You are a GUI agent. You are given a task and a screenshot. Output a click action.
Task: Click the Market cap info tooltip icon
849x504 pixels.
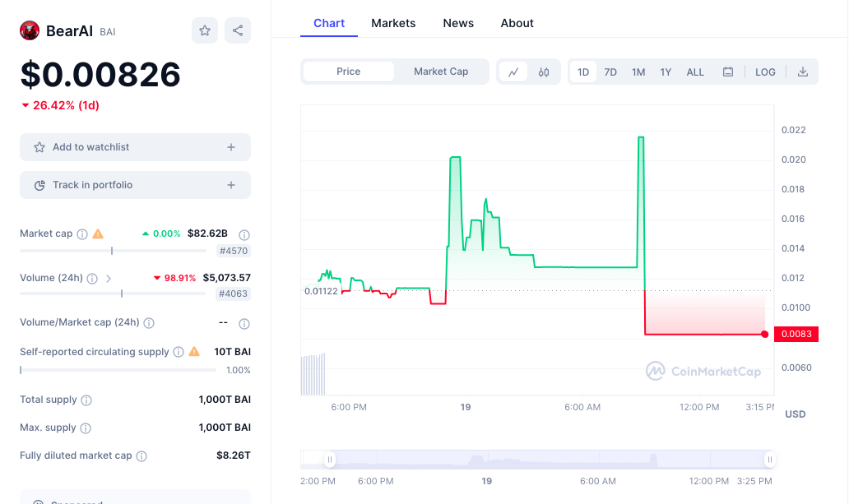click(x=81, y=233)
